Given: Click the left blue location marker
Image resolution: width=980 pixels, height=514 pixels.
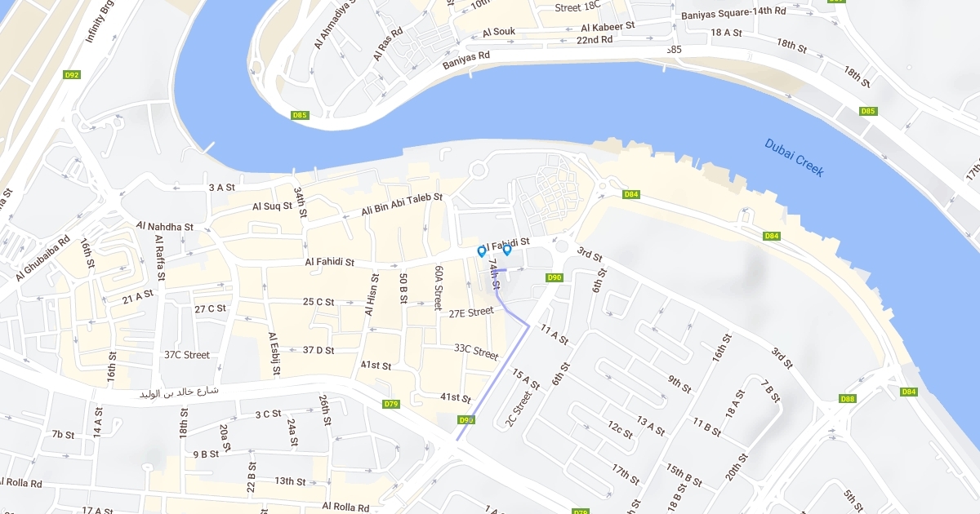Looking at the screenshot, I should coord(481,251).
